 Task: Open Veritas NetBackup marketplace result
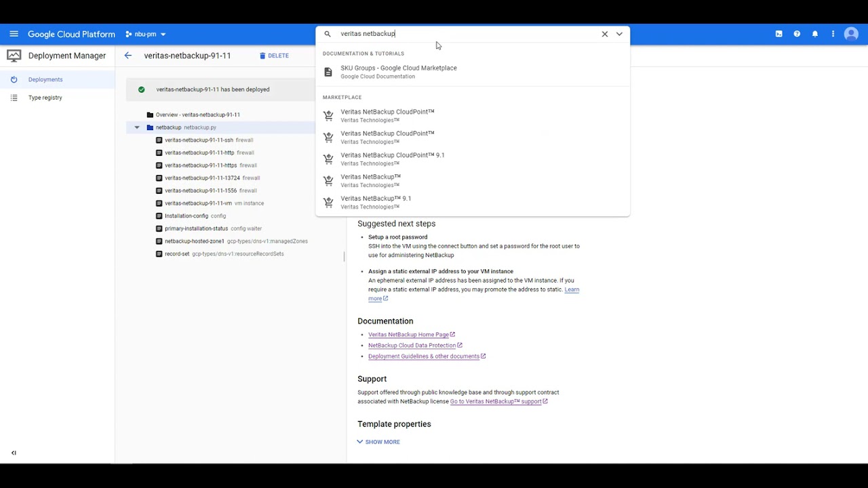click(x=473, y=180)
